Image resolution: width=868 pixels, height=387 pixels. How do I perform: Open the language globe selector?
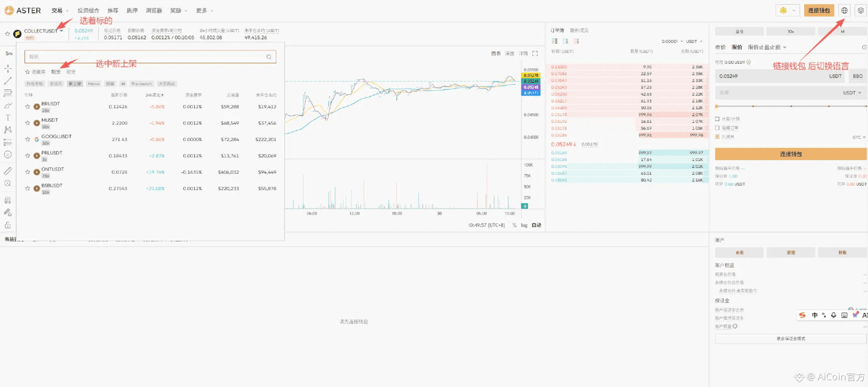pos(844,10)
